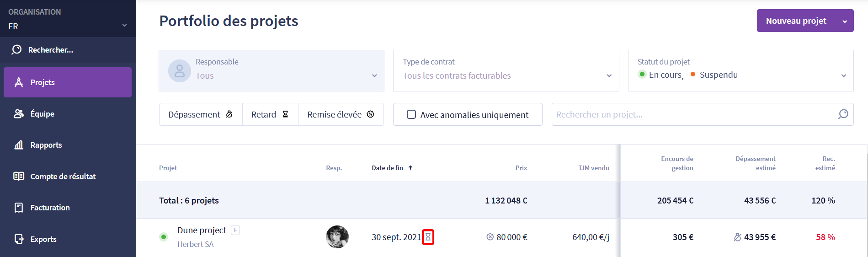Click the magnifier icon in project search field

[843, 114]
